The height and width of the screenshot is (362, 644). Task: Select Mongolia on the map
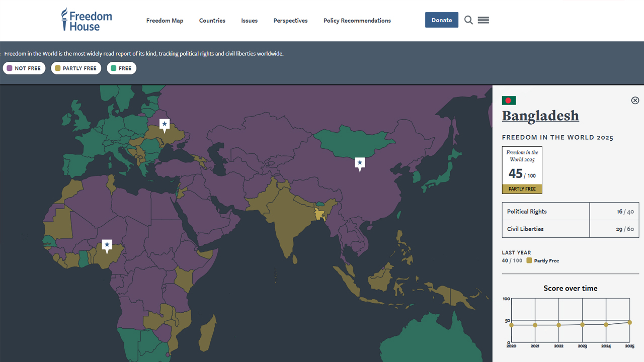(347, 141)
